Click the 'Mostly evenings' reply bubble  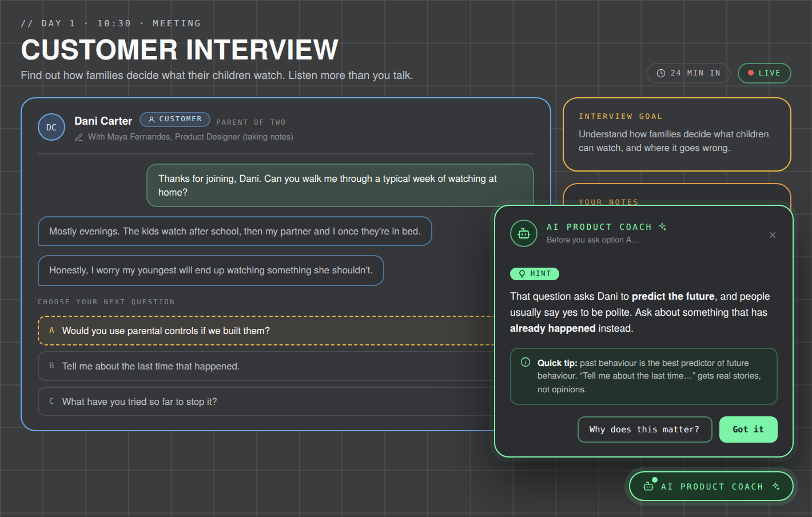pos(235,231)
